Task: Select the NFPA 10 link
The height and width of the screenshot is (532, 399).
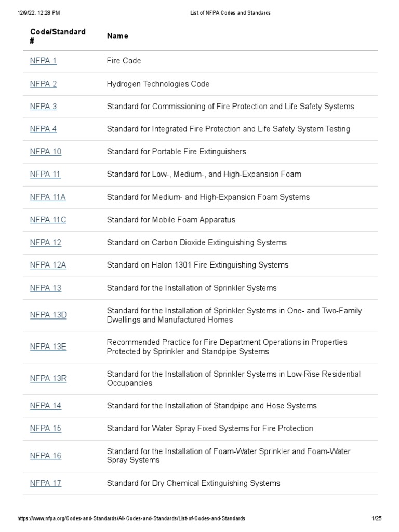Action: coord(45,152)
